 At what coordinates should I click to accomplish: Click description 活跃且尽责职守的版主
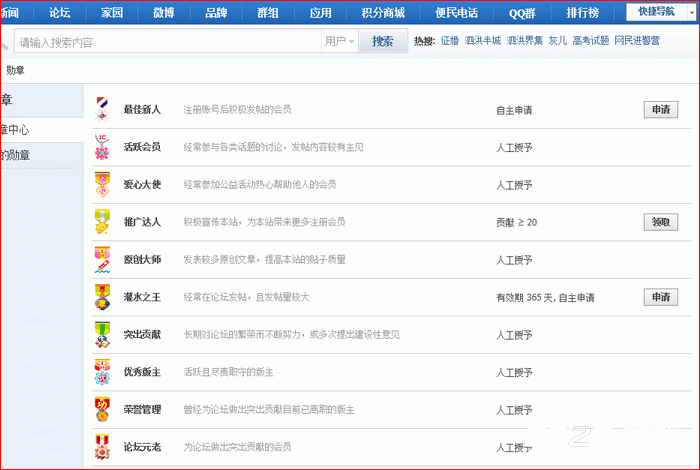229,372
